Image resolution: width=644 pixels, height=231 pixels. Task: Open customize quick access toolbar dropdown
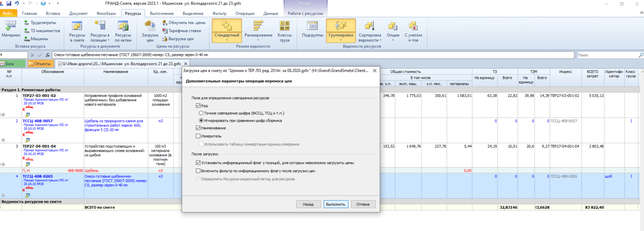click(57, 3)
